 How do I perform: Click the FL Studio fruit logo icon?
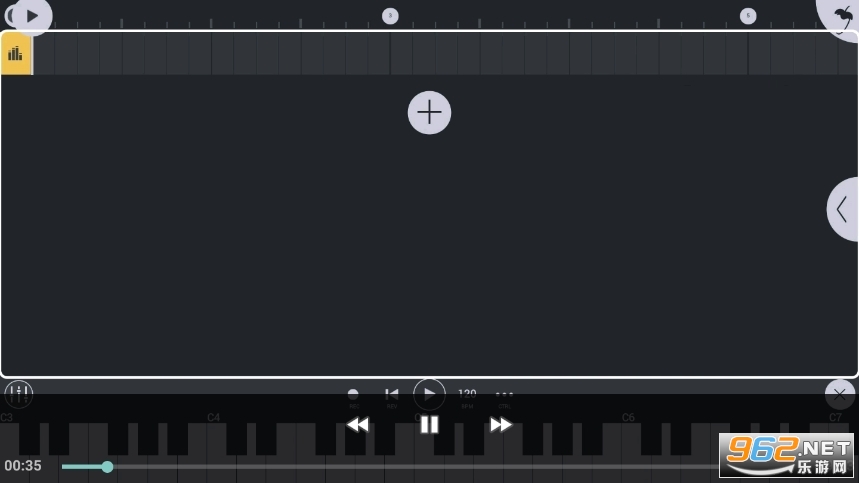coord(843,17)
